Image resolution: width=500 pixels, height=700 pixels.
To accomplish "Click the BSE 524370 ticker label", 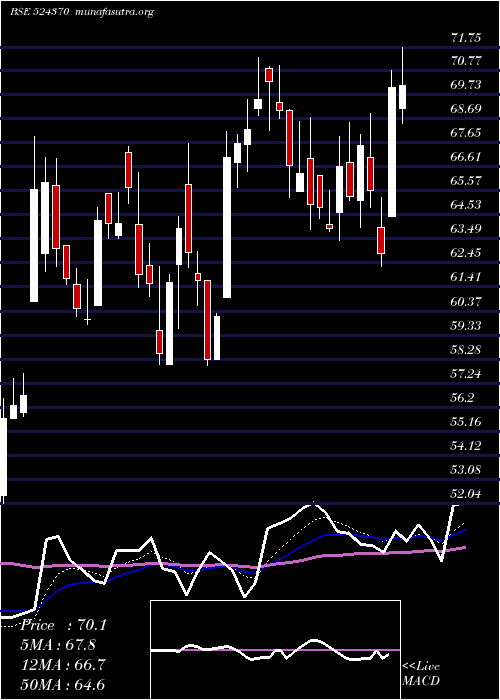I will point(39,12).
